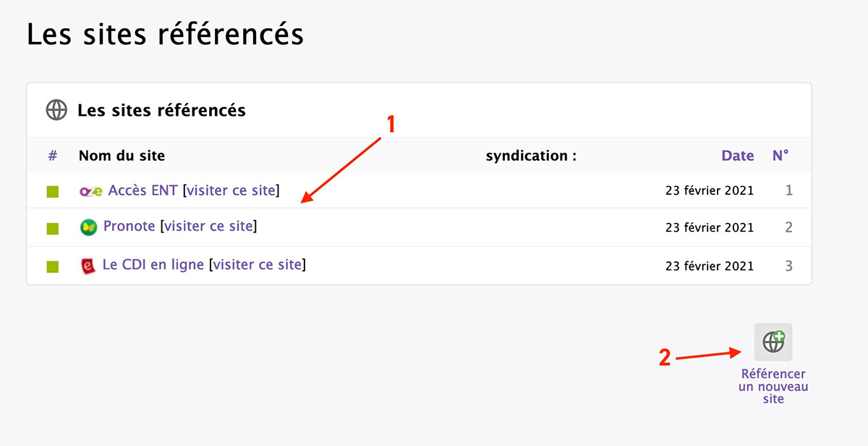Screen dimensions: 868x446
Task: Click green status square for Pronote
Action: 53,229
